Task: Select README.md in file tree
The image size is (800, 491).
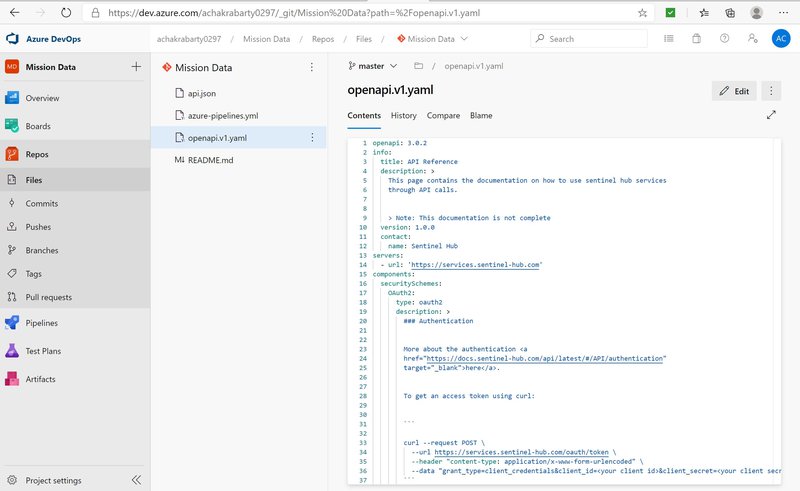Action: 238,160
